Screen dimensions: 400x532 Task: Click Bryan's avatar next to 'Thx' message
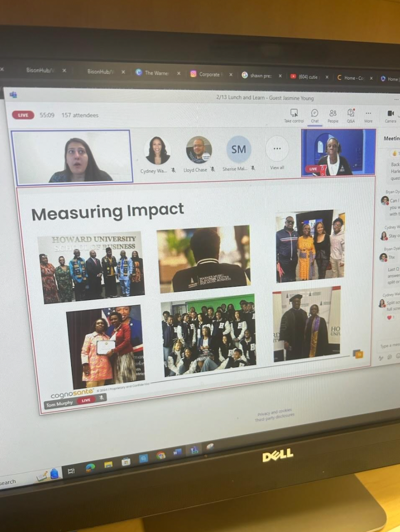click(383, 258)
